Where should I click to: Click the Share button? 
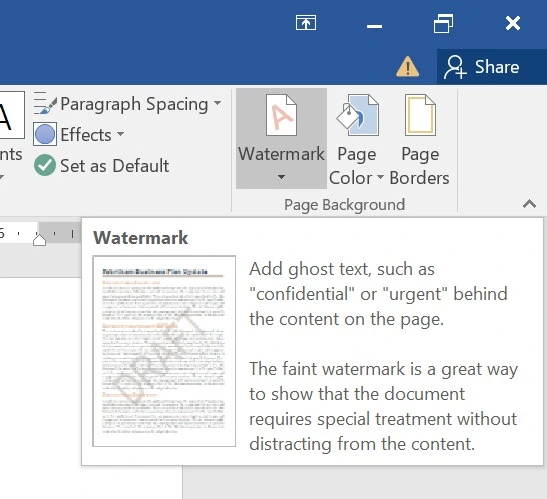click(492, 67)
